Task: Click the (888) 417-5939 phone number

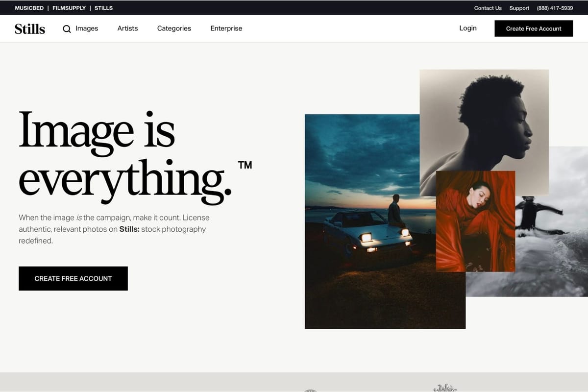Action: tap(555, 8)
